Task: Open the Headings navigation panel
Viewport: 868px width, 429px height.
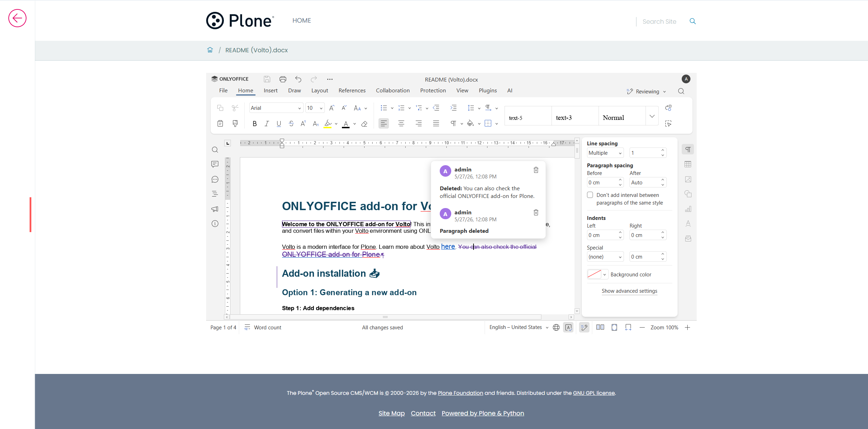Action: [215, 194]
